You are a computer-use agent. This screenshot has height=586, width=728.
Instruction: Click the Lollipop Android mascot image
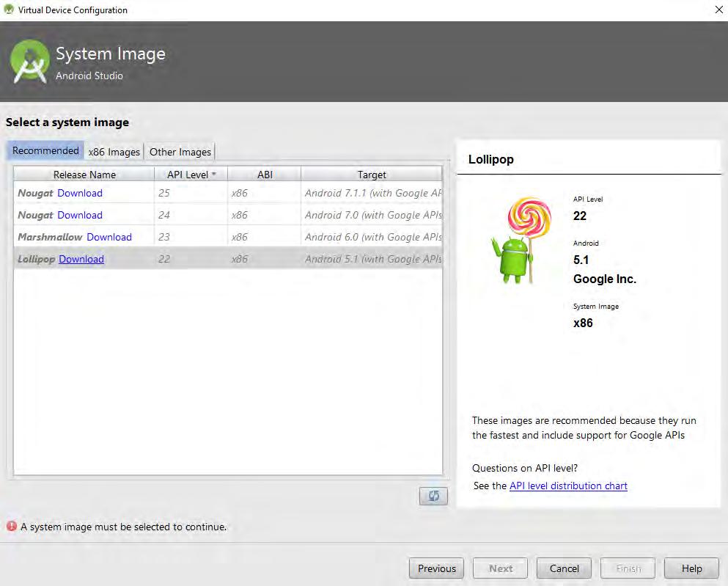pos(521,240)
